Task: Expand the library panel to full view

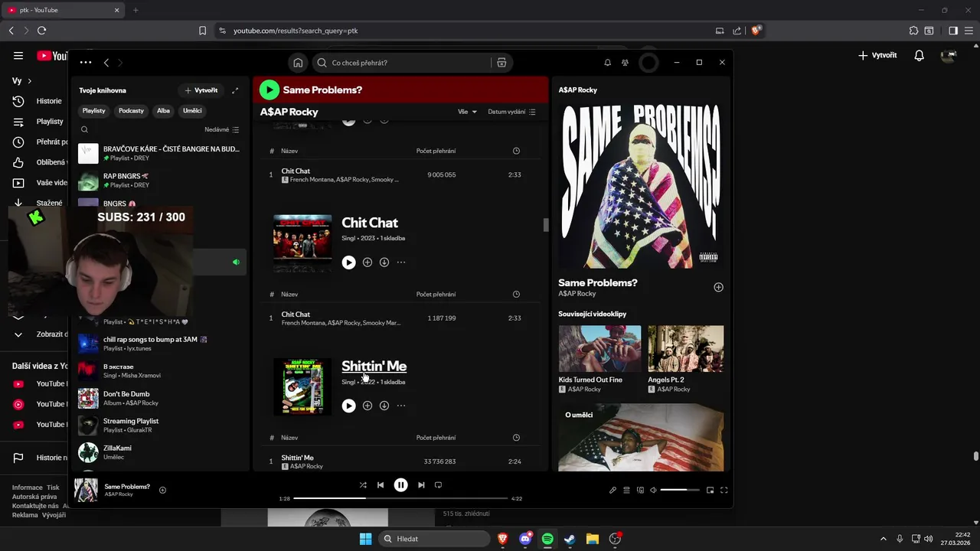Action: [235, 90]
